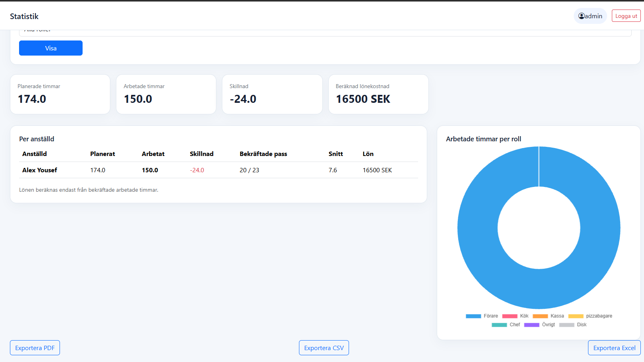Click the admin user avatar icon
Screen dimensions: 644x362
[x=582, y=16]
